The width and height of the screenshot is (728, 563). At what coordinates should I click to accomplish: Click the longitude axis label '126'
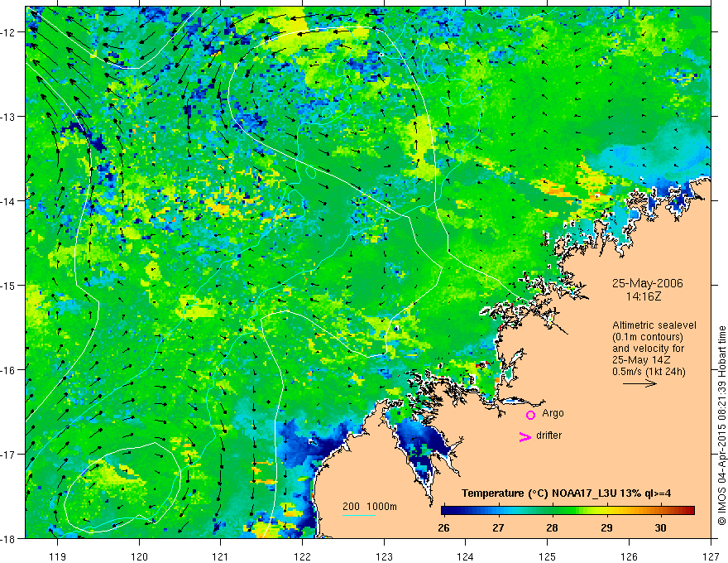629,556
